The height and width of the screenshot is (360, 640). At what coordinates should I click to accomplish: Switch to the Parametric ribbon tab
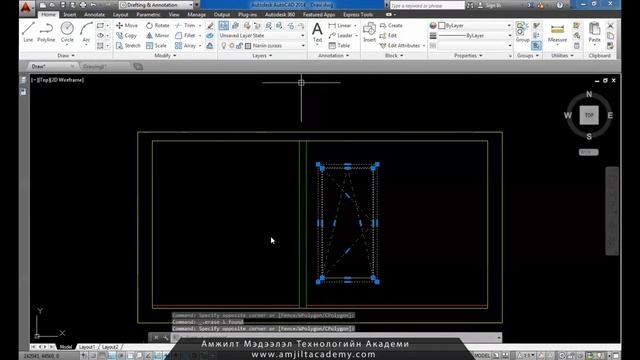148,15
